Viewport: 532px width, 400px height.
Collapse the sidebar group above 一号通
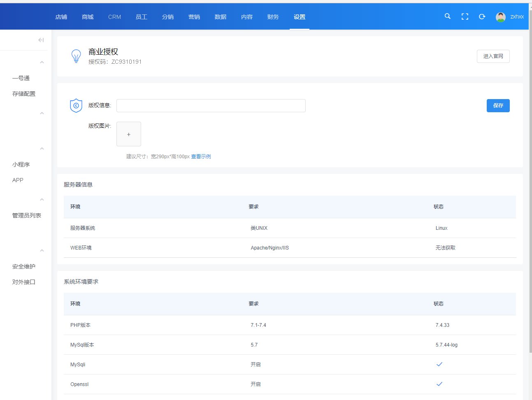coord(42,62)
